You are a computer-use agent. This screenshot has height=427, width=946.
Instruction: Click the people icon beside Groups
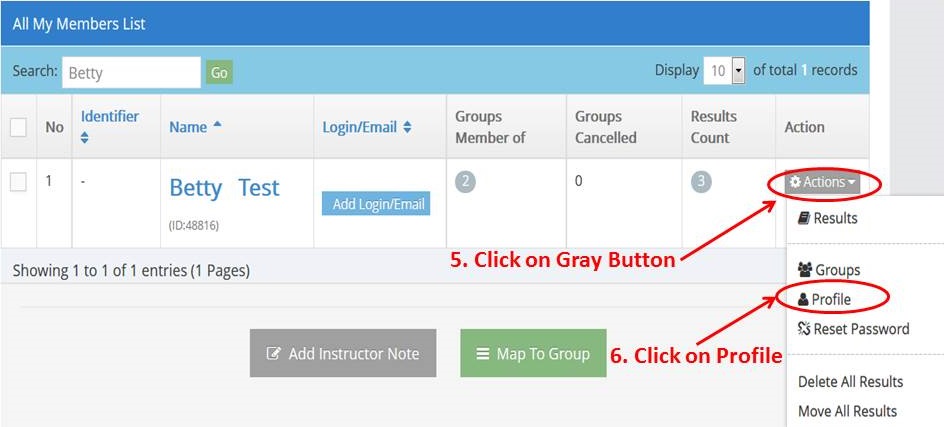[x=805, y=270]
